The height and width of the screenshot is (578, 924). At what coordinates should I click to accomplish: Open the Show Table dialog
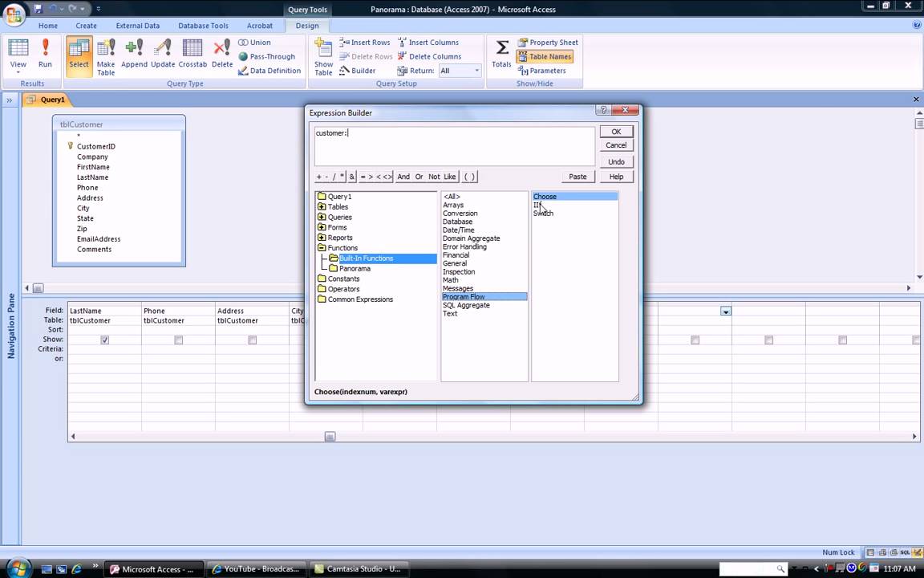click(x=323, y=57)
